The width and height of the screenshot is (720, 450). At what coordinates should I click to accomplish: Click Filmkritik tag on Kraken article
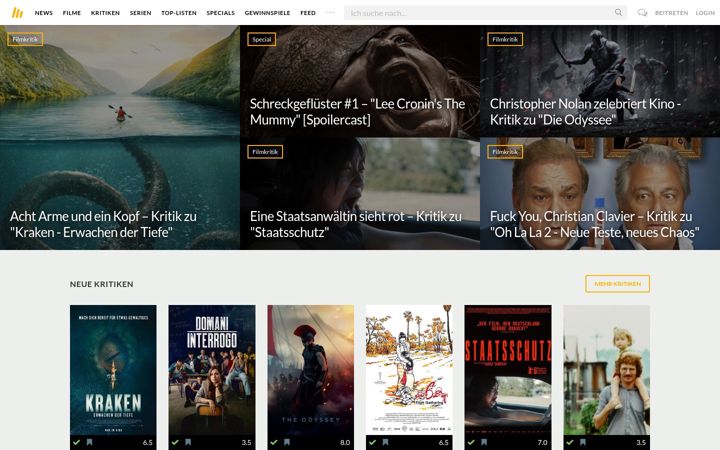tap(25, 39)
